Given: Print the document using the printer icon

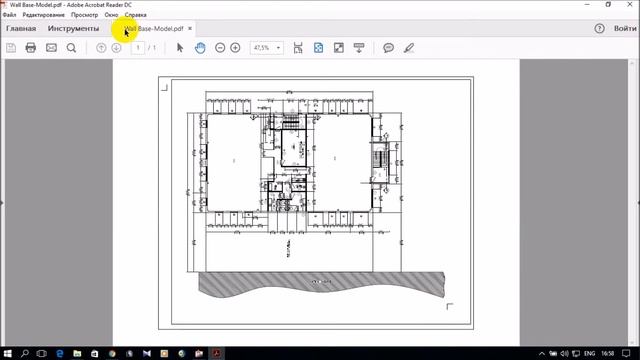Looking at the screenshot, I should [x=31, y=48].
